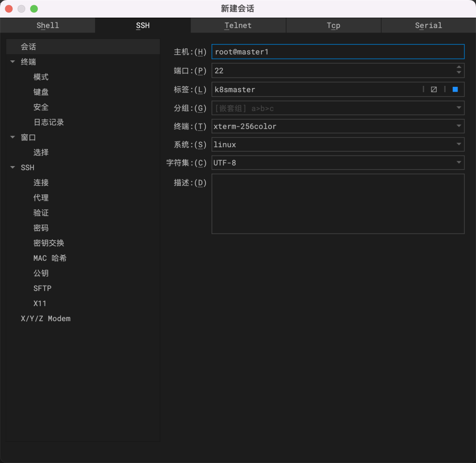Collapse the 终端 tree section
Image resolution: width=476 pixels, height=463 pixels.
pyautogui.click(x=13, y=62)
